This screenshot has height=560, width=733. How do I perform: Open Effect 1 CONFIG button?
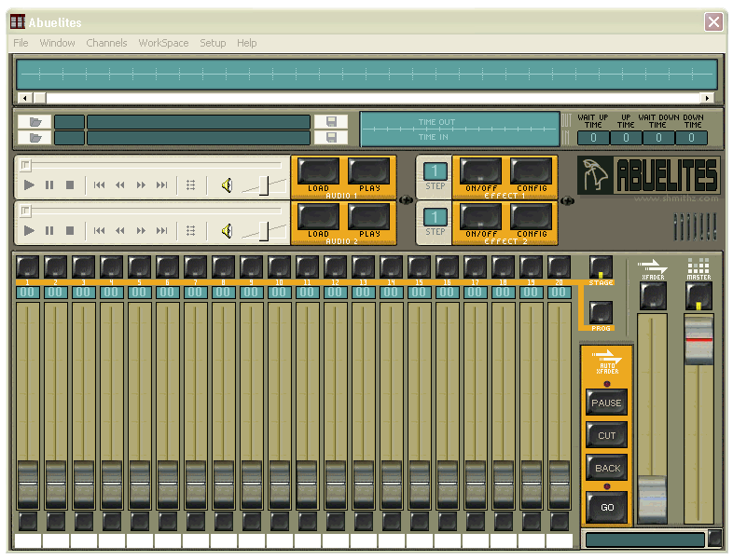pyautogui.click(x=532, y=171)
